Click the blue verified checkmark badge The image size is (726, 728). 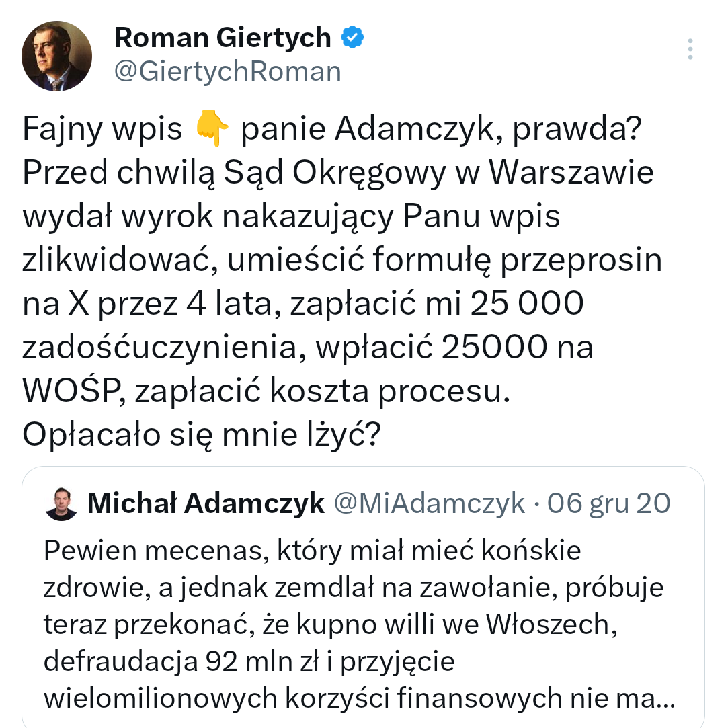point(352,38)
